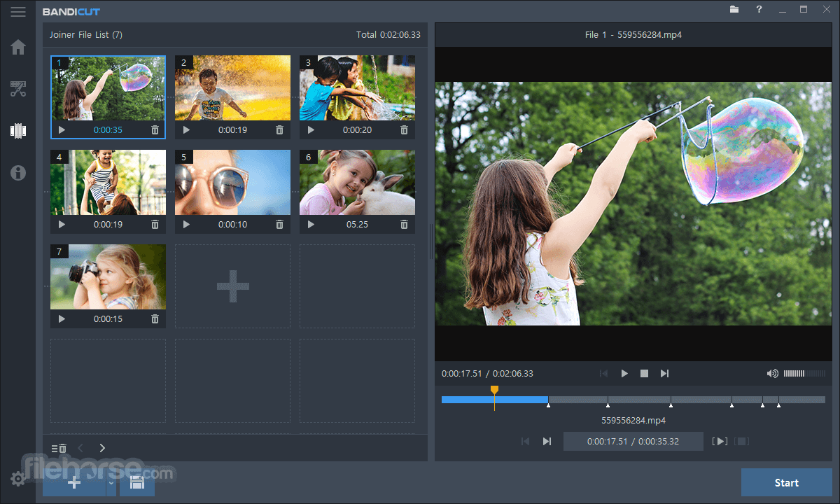
Task: Start joining the videos
Action: click(787, 482)
